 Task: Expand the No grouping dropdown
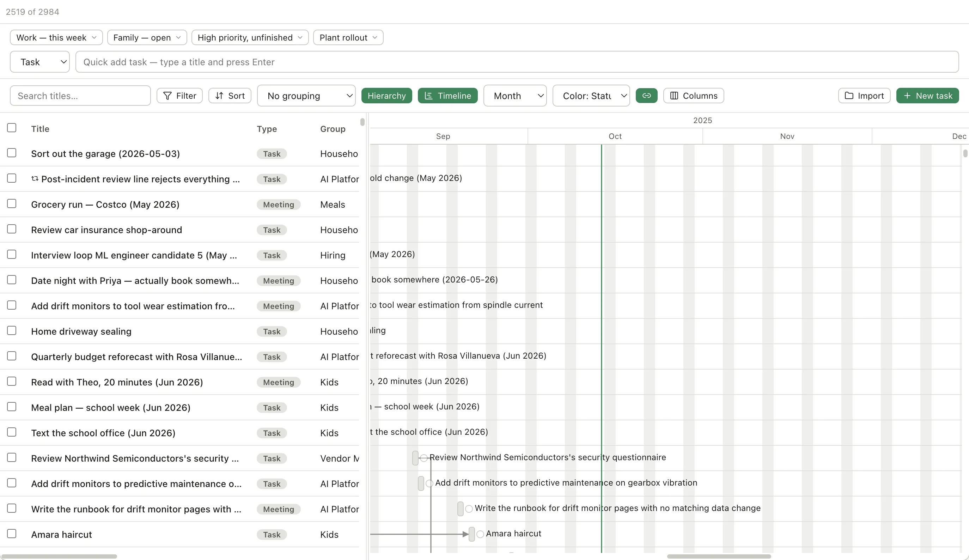click(x=306, y=96)
